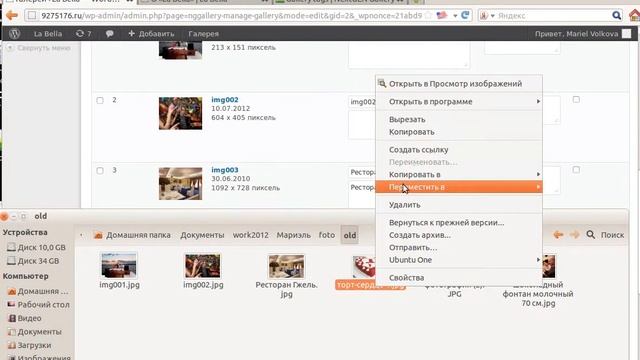Viewport: 640px width, 360px height.
Task: Tick checkbox for gallery row 2 img002
Action: pos(100,100)
